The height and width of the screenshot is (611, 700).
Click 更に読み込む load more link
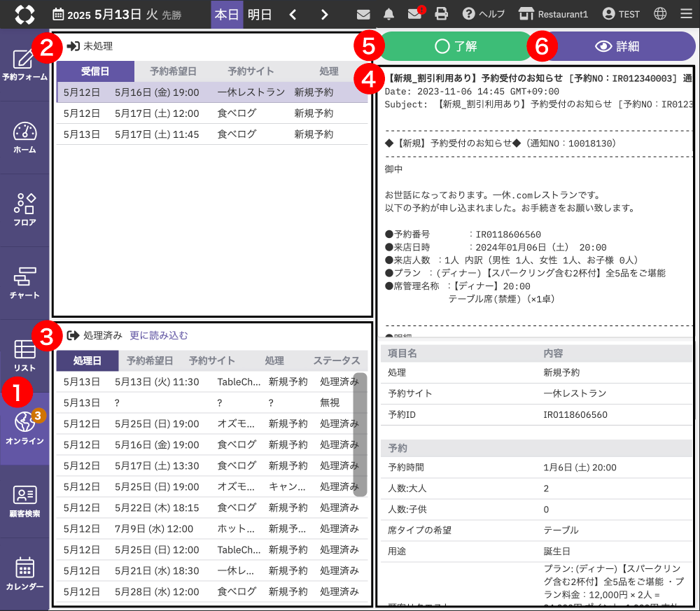click(158, 336)
